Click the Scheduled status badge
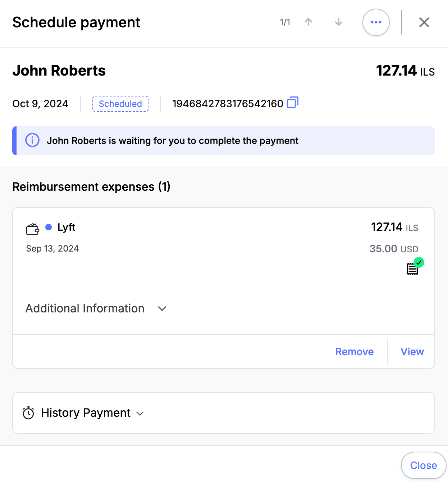The image size is (448, 483). (120, 104)
